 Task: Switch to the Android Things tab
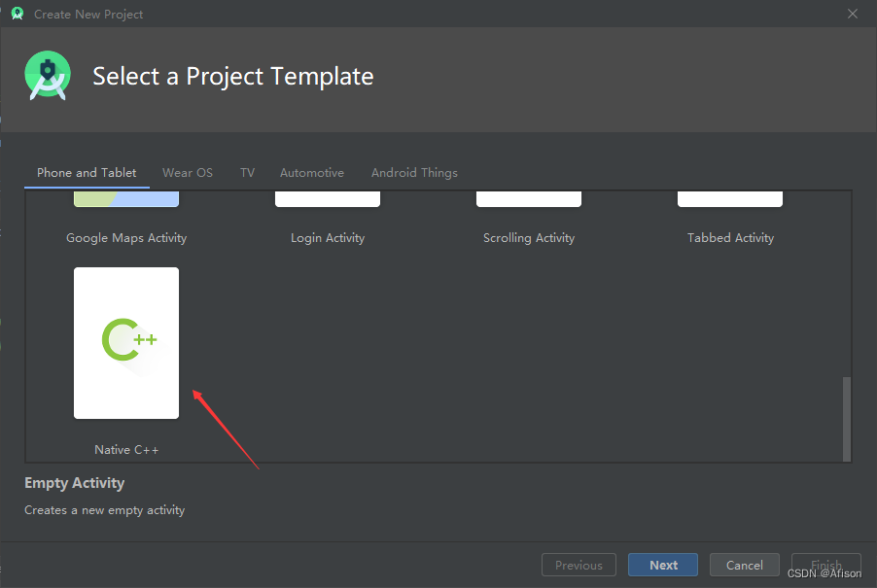tap(414, 173)
